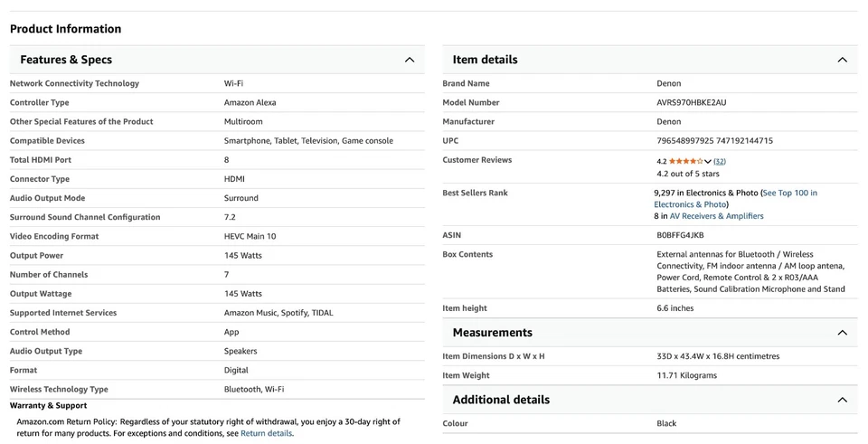Viewport: 868px width, 444px height.
Task: Open the AV Receivers & Amplifiers category link
Action: click(716, 216)
